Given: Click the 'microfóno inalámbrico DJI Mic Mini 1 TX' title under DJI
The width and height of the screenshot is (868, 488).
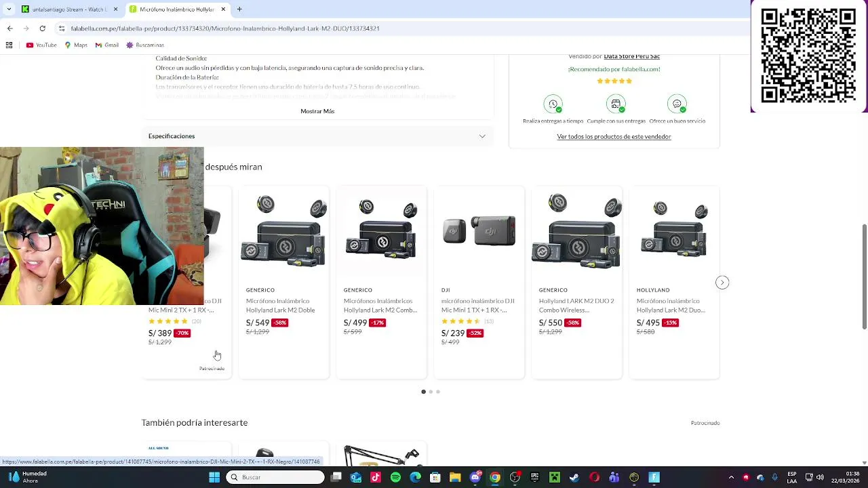Looking at the screenshot, I should click(478, 306).
